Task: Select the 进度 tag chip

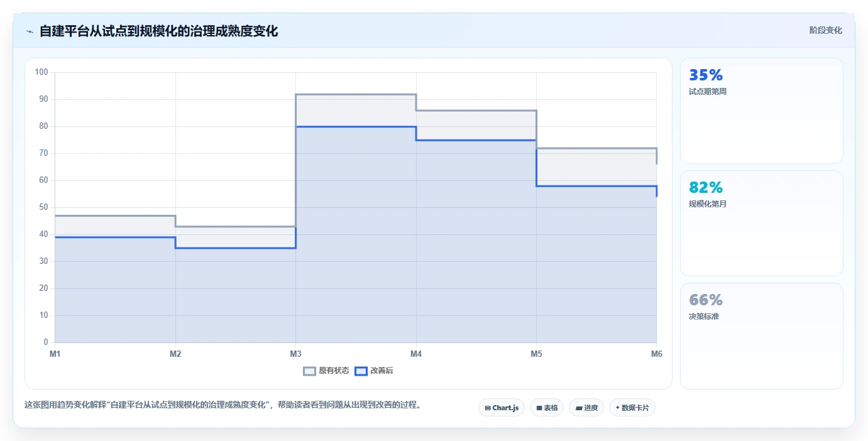Action: [586, 408]
